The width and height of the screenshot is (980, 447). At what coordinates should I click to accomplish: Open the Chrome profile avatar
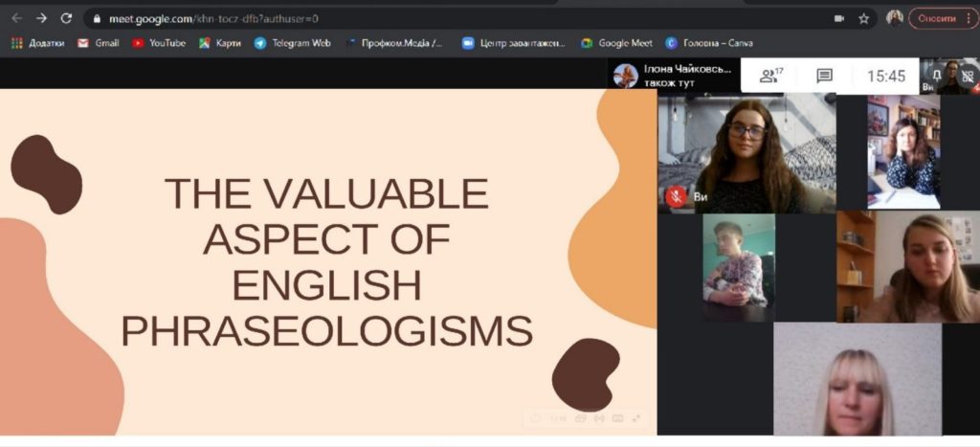[x=894, y=18]
